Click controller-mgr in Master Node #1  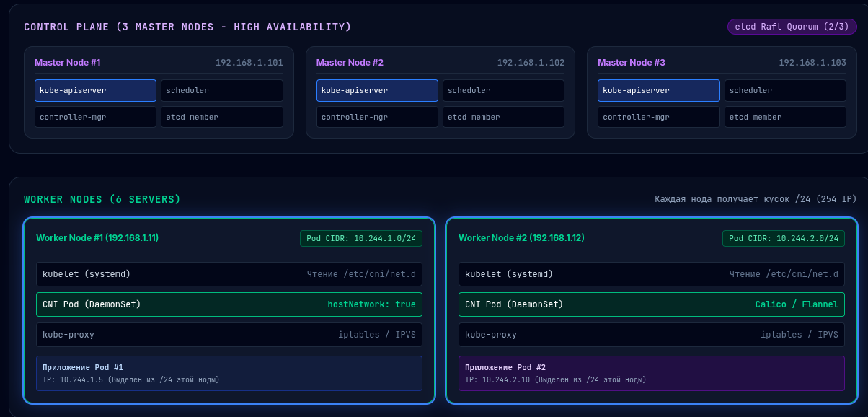(95, 117)
